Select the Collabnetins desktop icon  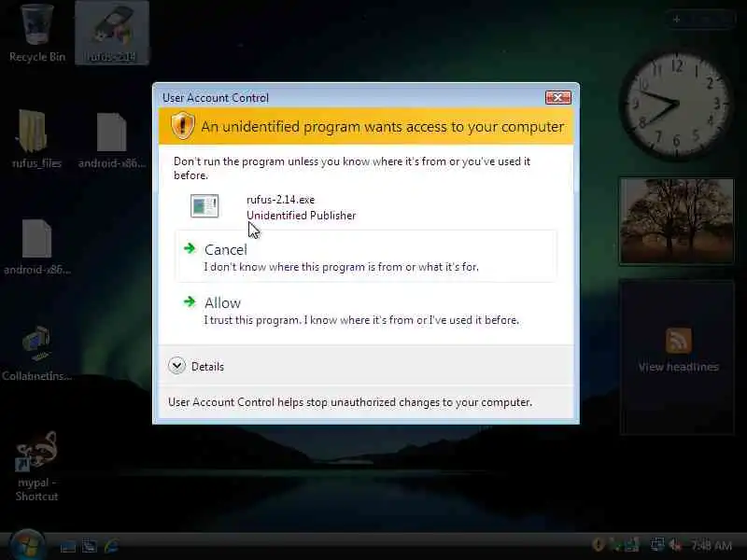click(x=36, y=354)
